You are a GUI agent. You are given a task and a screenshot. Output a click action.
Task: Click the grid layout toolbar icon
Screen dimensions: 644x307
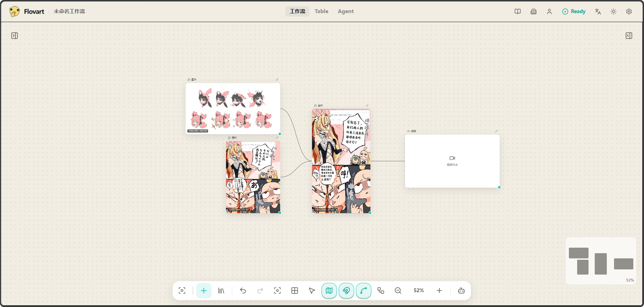(x=295, y=290)
